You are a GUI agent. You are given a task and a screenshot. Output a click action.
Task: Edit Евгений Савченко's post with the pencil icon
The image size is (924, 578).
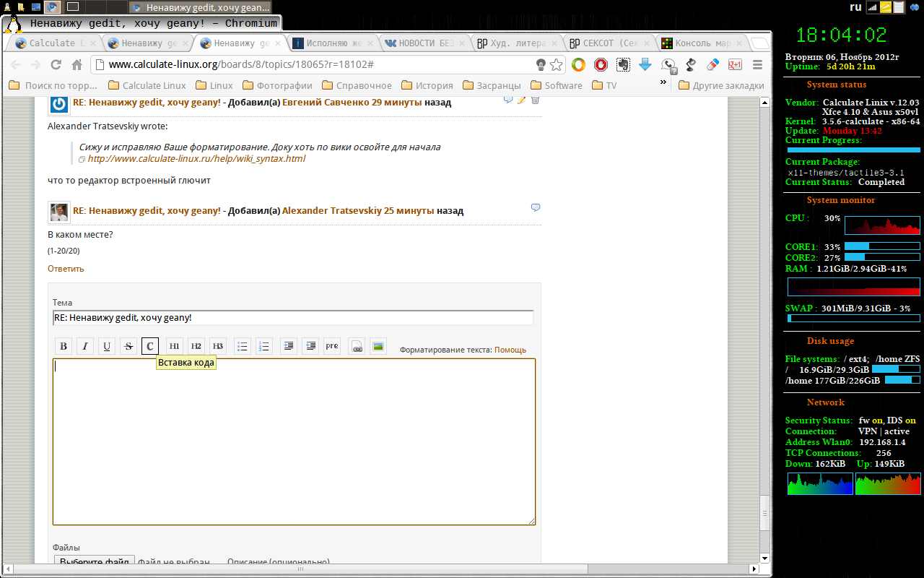[522, 99]
